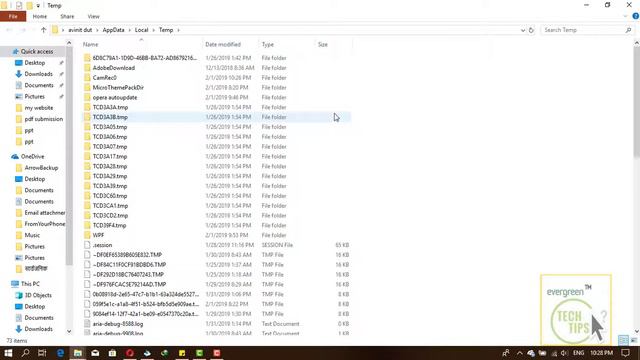The height and width of the screenshot is (360, 640).
Task: Sort by the Type column header
Action: click(x=268, y=44)
